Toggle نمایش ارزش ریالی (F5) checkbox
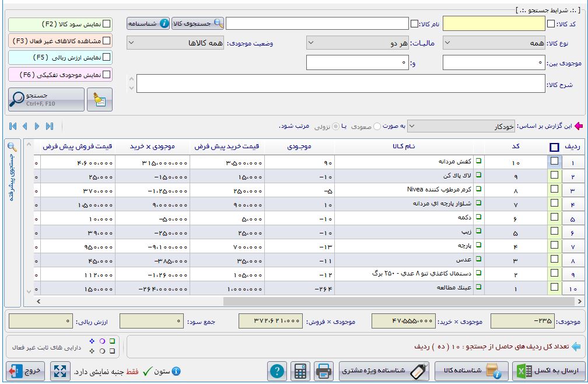Viewport: 588px width, 384px height. [106, 58]
